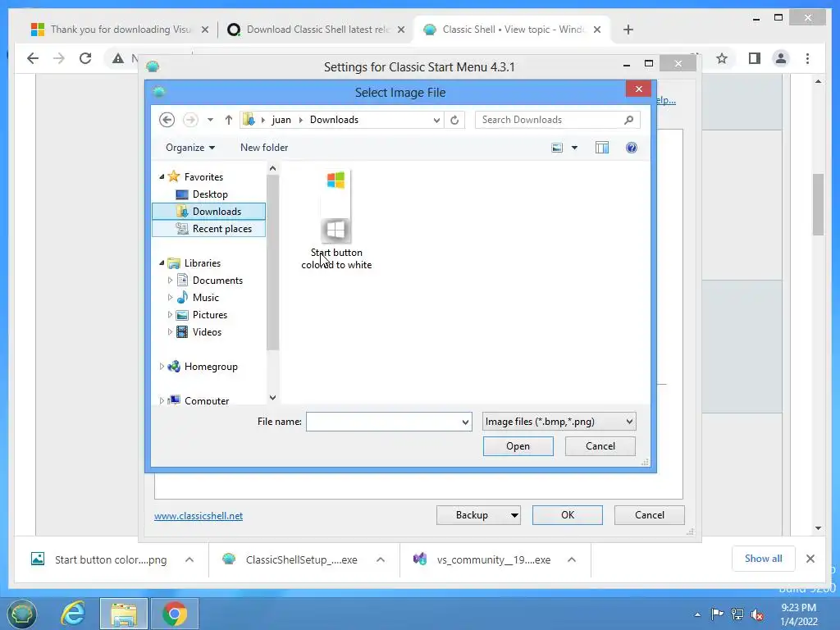Open recent locations dropdown next to forward arrow
The width and height of the screenshot is (840, 630).
pyautogui.click(x=210, y=120)
